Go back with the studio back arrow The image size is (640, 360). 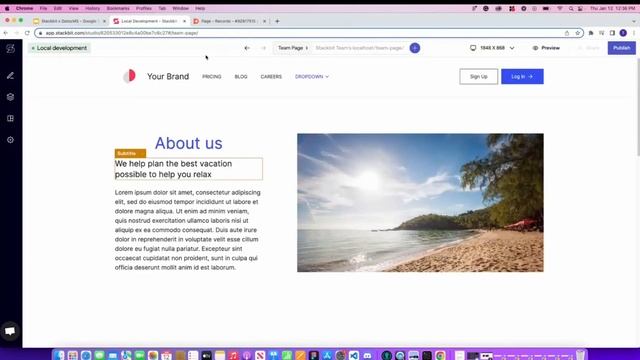pos(247,48)
